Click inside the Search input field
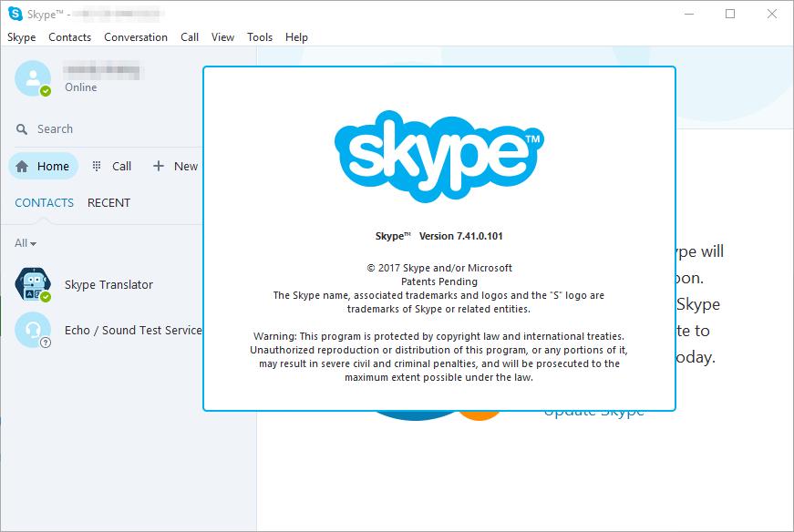The image size is (794, 532). tap(64, 128)
